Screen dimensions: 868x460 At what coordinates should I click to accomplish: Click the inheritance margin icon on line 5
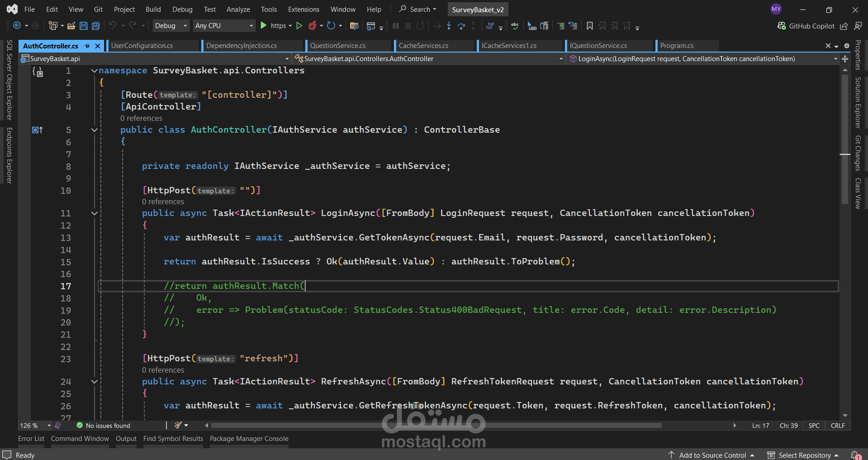[x=38, y=130]
